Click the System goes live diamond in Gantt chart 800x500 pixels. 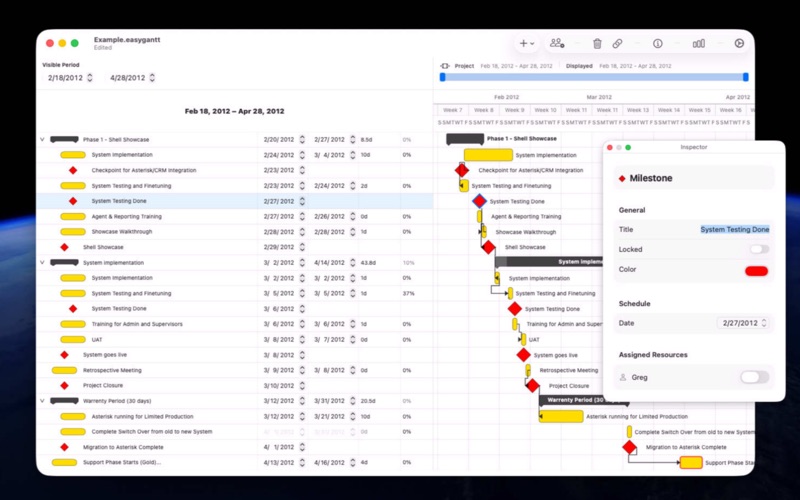coord(523,355)
